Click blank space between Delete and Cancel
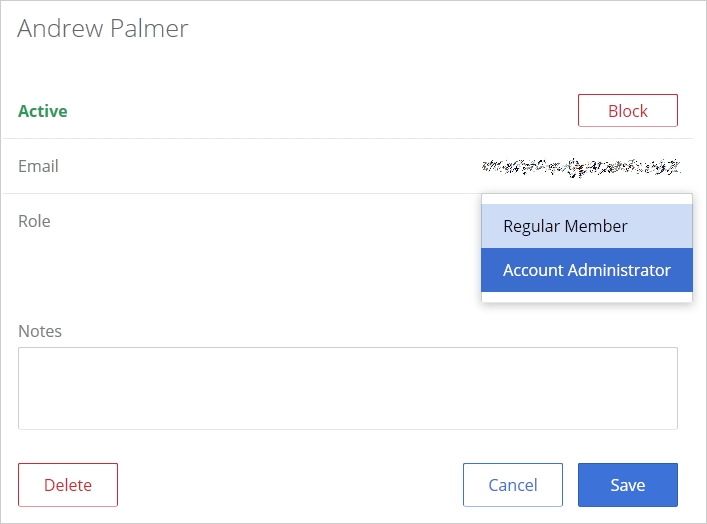 [290, 485]
